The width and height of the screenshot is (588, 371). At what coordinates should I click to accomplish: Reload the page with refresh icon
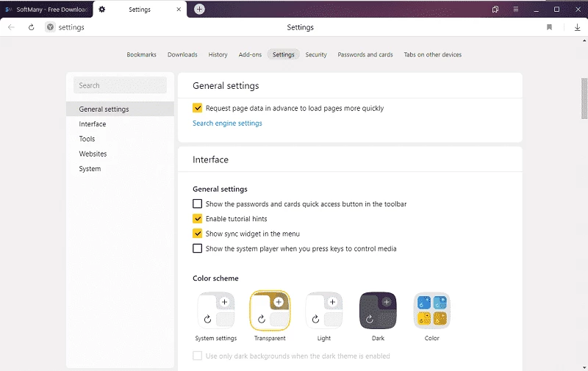pos(31,27)
